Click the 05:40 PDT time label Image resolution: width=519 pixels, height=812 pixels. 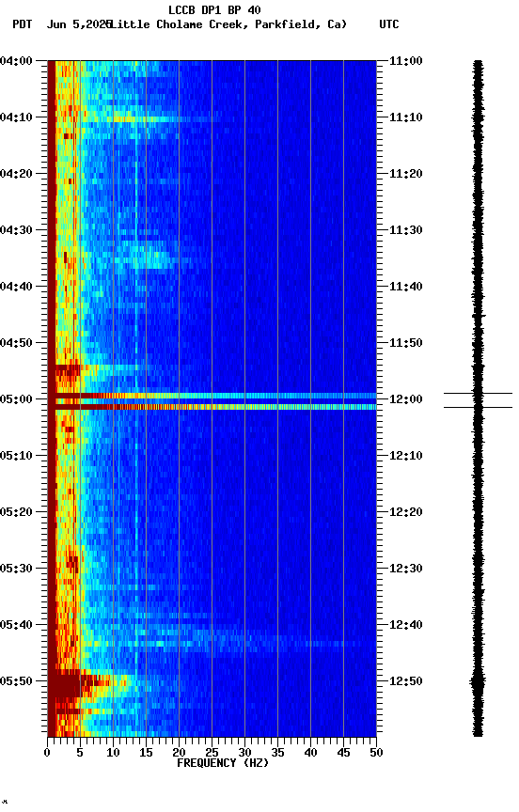[16, 626]
